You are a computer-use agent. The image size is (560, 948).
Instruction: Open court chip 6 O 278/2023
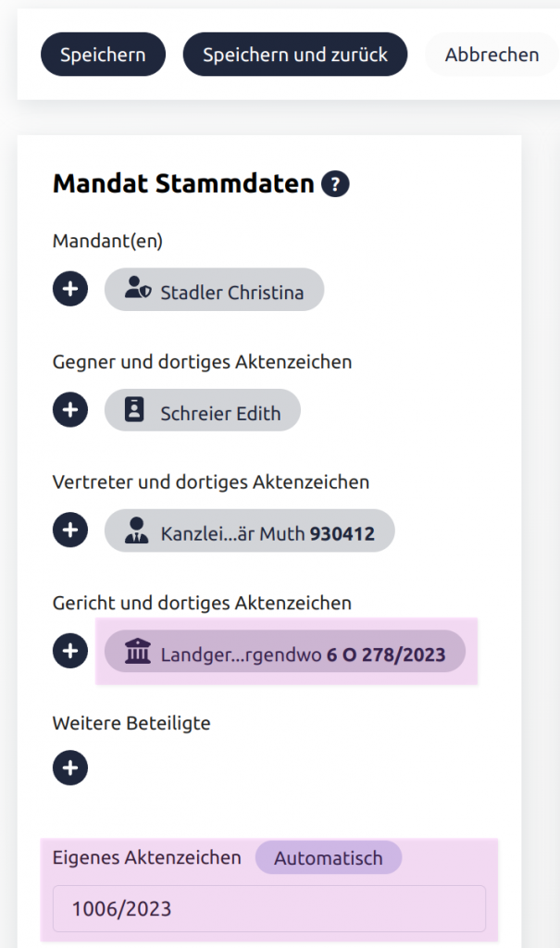[285, 652]
